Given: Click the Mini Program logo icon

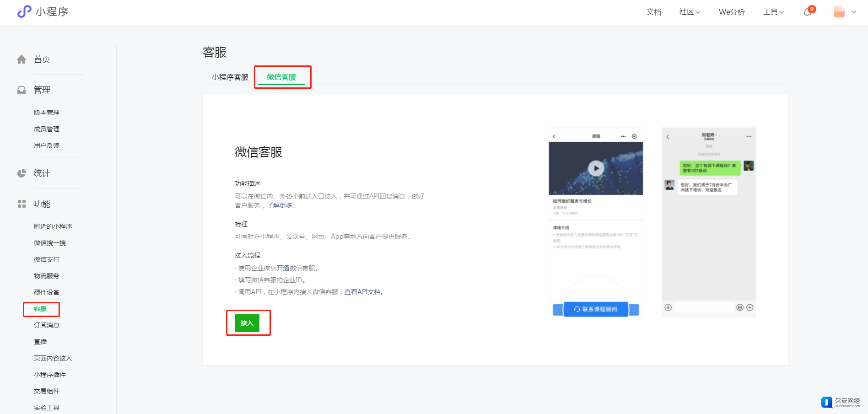Looking at the screenshot, I should (24, 12).
